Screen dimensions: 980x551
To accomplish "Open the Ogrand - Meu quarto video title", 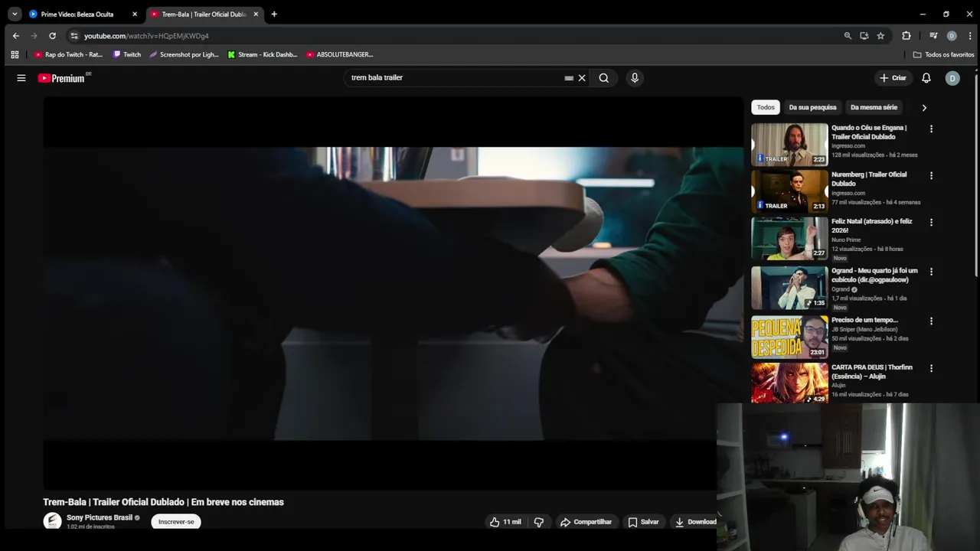I will click(874, 275).
